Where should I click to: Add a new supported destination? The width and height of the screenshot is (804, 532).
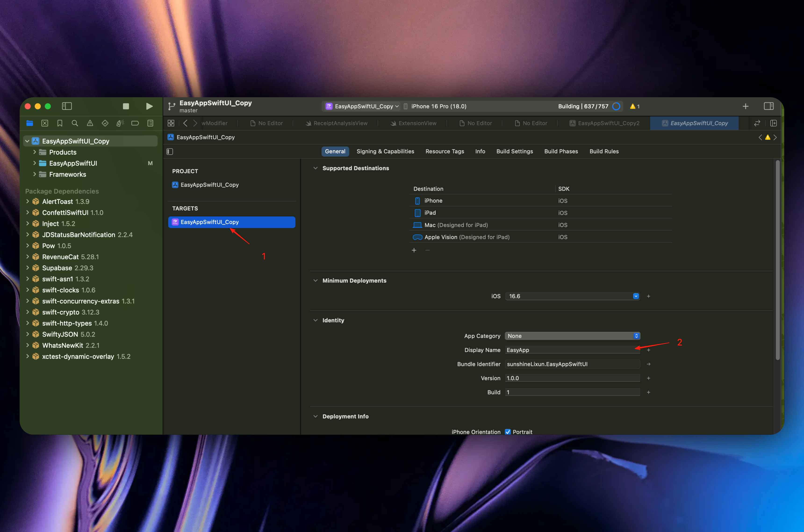pyautogui.click(x=414, y=250)
